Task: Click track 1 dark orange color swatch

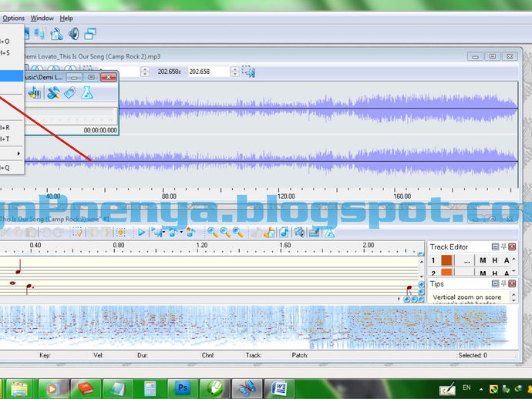Action: click(446, 260)
